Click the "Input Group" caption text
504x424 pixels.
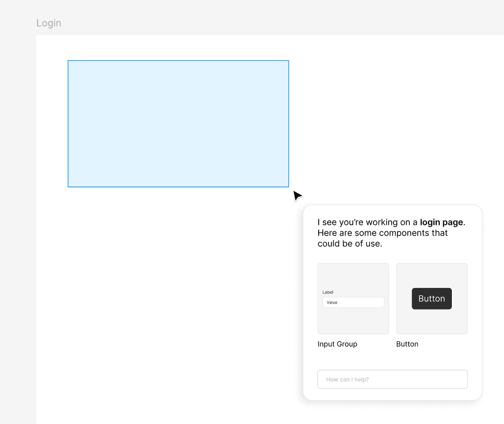point(337,344)
